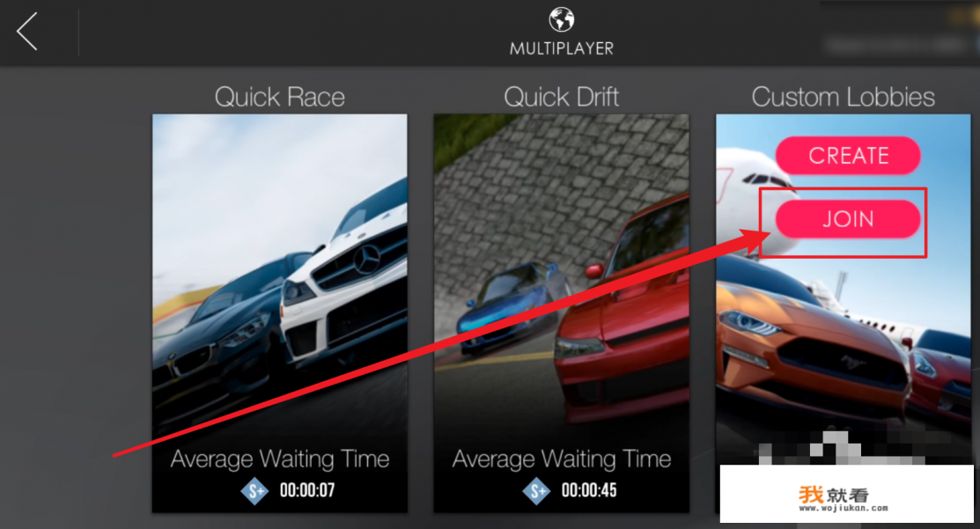This screenshot has height=529, width=980.
Task: Click the CREATE lobby button
Action: pyautogui.click(x=848, y=155)
